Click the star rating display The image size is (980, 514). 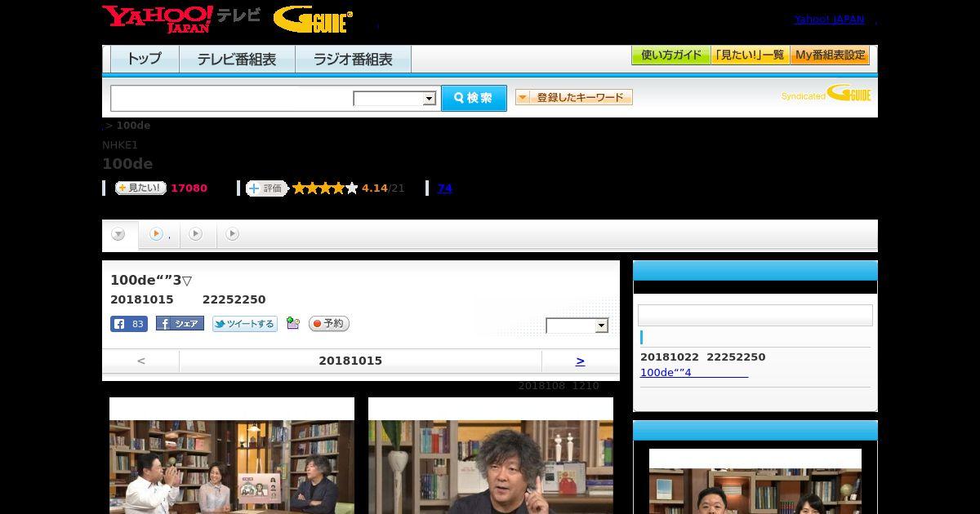pyautogui.click(x=325, y=188)
